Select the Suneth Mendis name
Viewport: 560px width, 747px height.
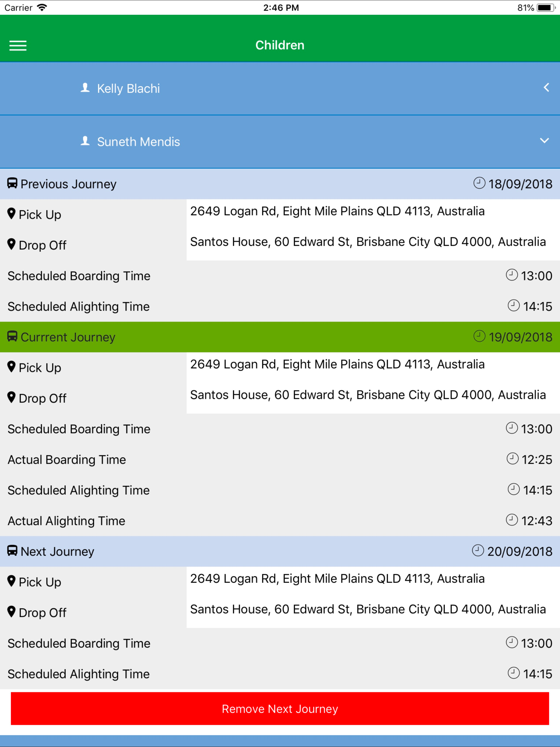point(138,142)
